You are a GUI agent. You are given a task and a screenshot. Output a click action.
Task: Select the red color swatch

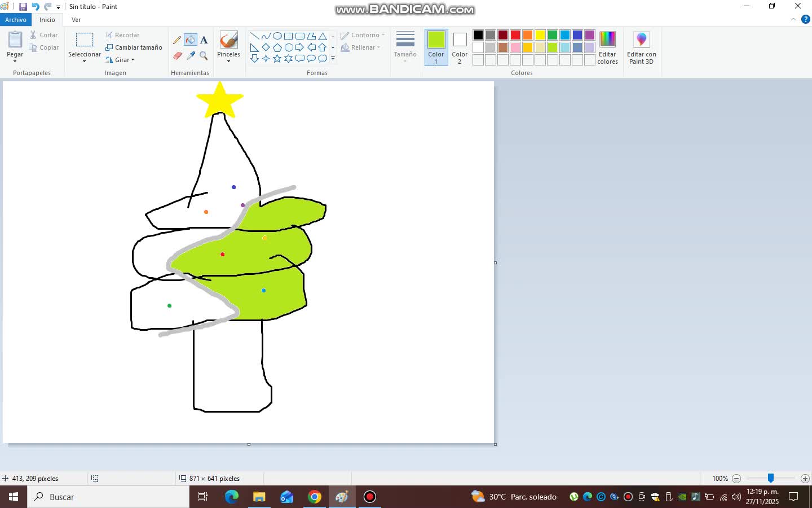(515, 34)
